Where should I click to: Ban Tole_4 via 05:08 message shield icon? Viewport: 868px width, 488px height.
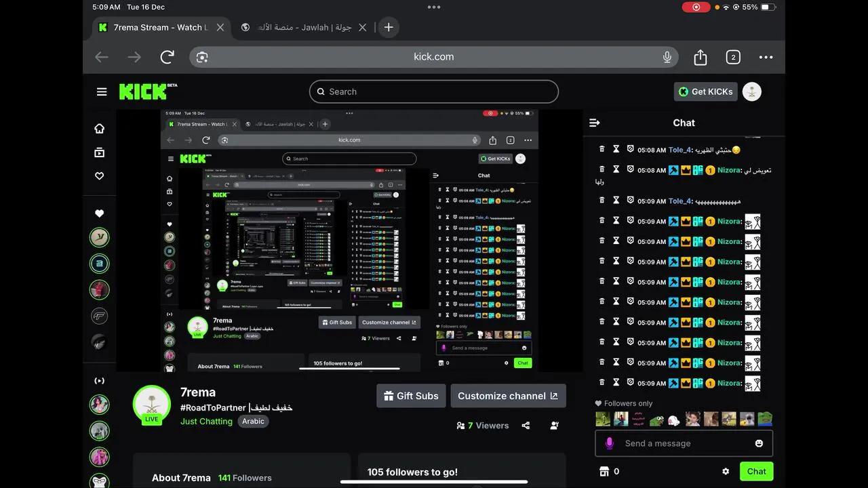click(631, 150)
